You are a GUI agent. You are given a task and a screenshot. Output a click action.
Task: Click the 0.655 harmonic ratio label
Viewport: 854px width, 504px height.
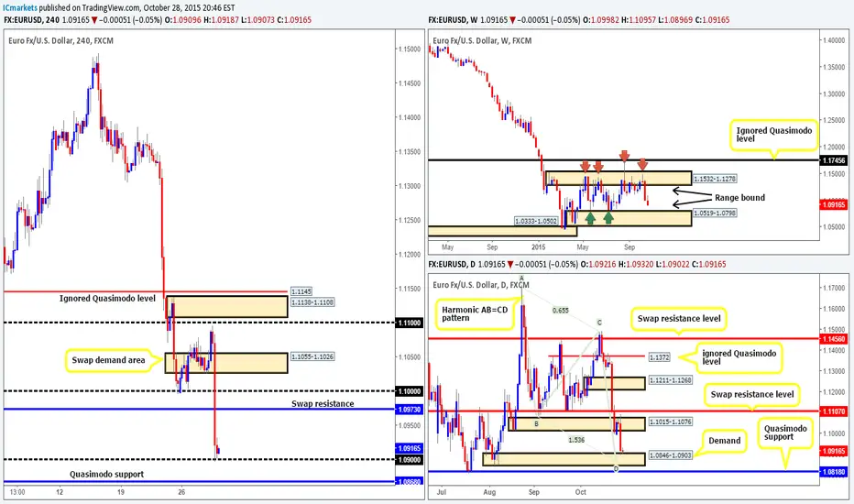561,310
